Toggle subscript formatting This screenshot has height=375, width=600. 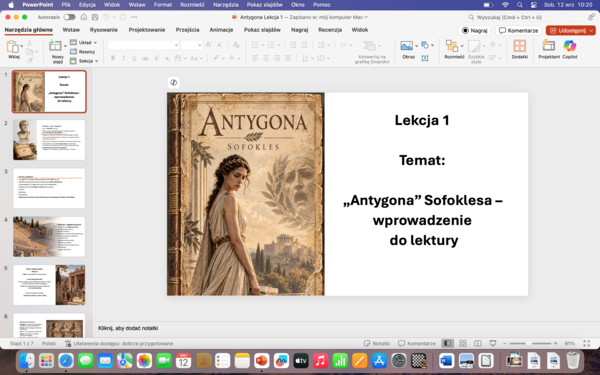click(167, 58)
